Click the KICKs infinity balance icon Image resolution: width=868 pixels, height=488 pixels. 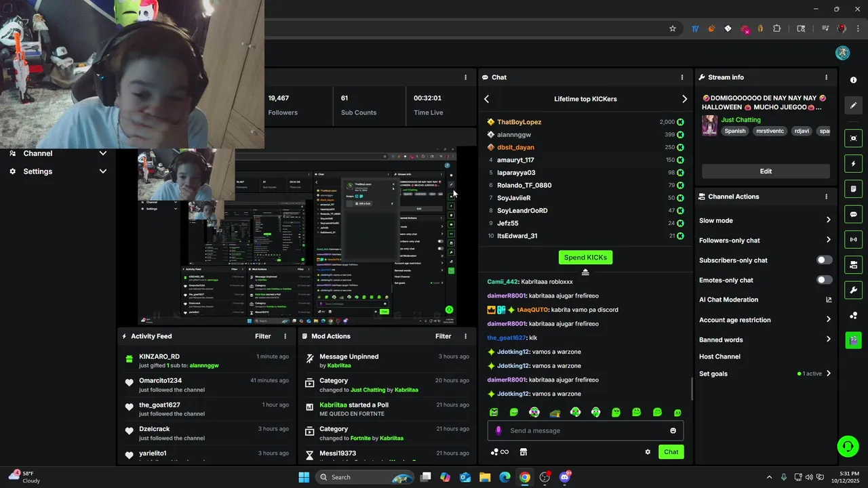(x=500, y=452)
